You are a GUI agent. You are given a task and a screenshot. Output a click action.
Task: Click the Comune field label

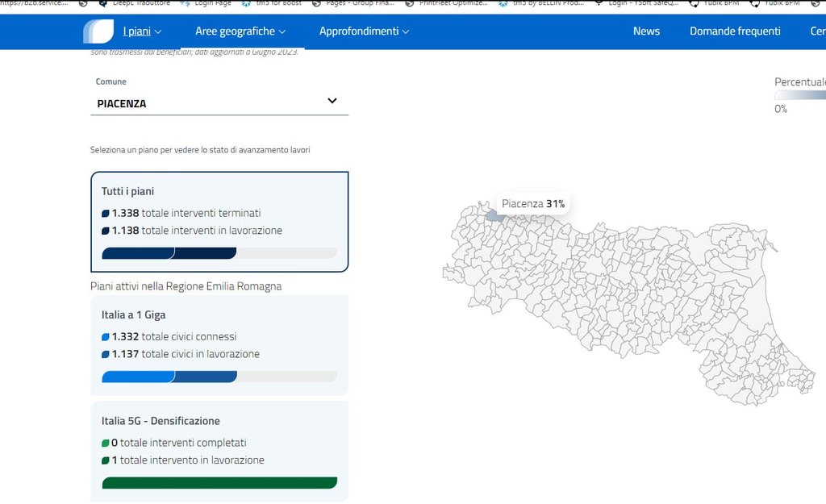111,81
